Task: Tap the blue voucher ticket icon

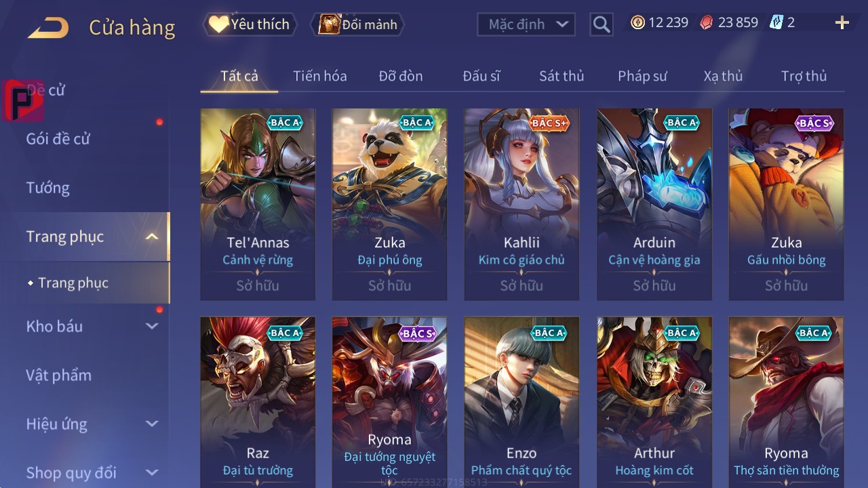Action: click(776, 22)
